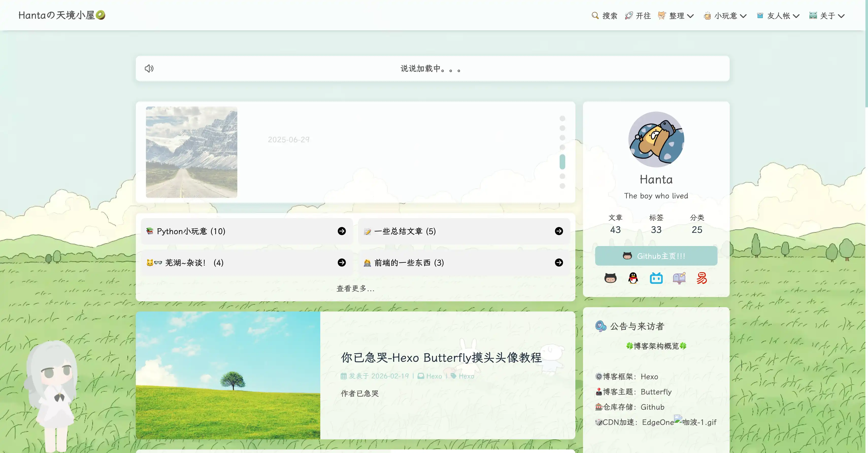This screenshot has width=868, height=453.
Task: Click the rocket 开往 nav icon
Action: pos(629,15)
